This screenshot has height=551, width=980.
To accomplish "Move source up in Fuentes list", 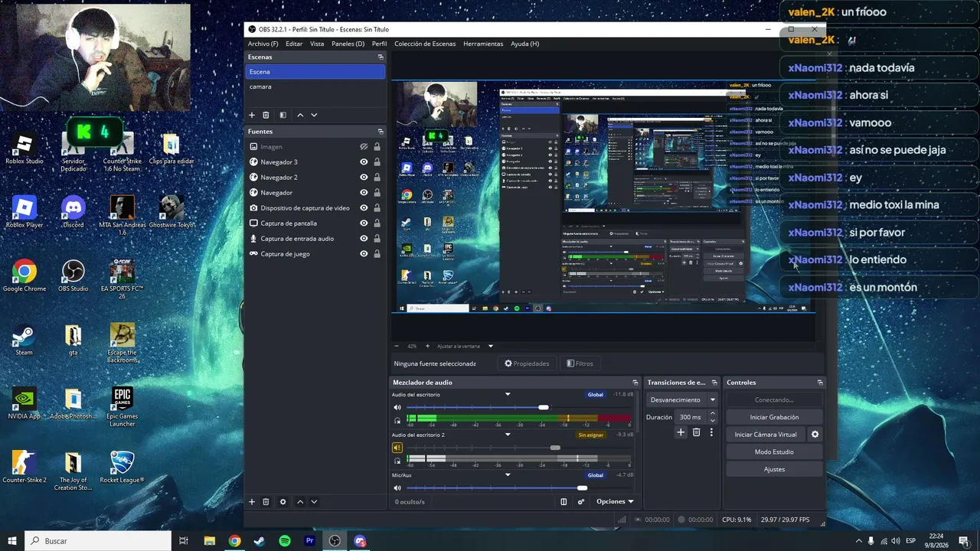I will (x=300, y=502).
